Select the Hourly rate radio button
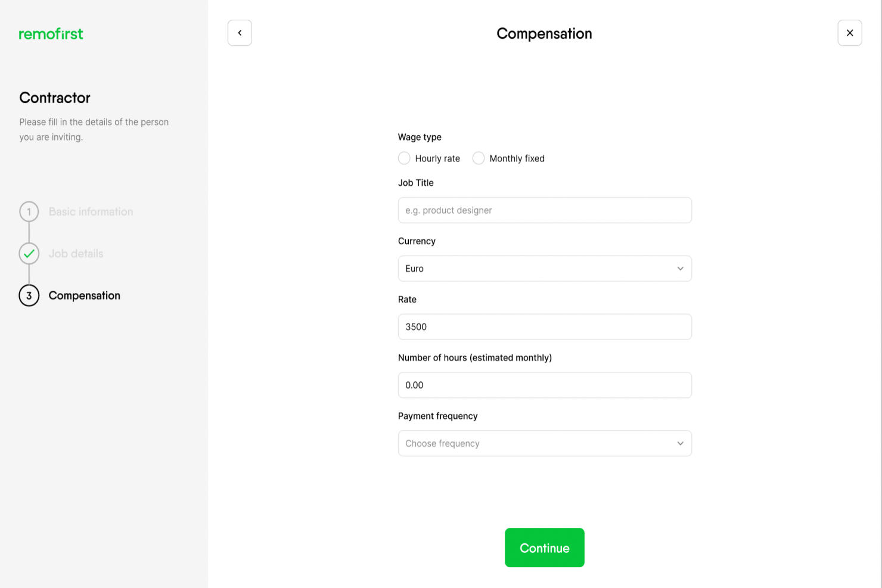 (x=404, y=158)
